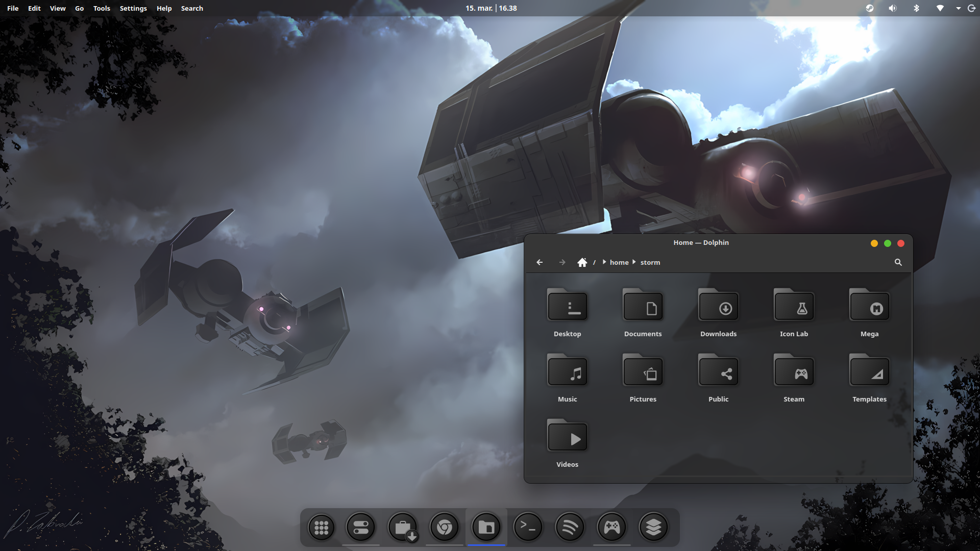980x551 pixels.
Task: Select the 'Icon Lab' folder label
Action: tap(794, 334)
